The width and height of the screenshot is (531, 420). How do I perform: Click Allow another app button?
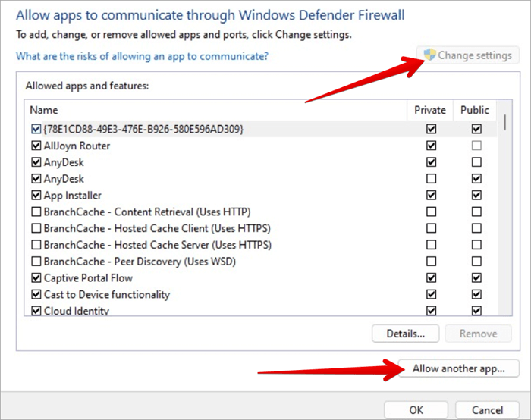click(x=459, y=368)
